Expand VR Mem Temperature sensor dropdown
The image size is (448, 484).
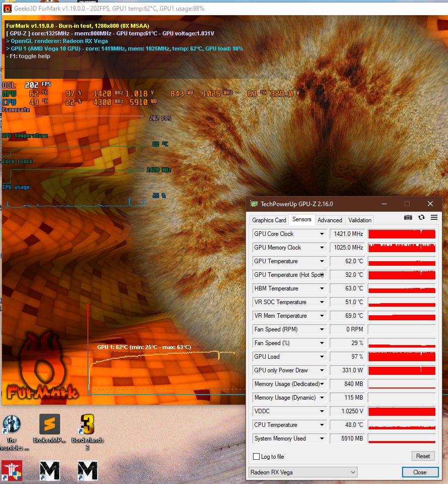(322, 316)
